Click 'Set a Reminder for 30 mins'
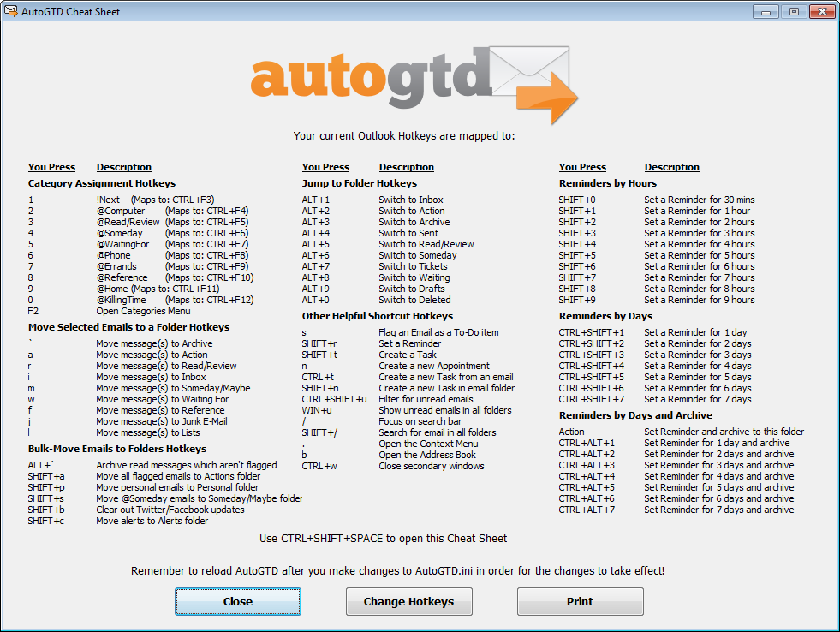 tap(700, 200)
